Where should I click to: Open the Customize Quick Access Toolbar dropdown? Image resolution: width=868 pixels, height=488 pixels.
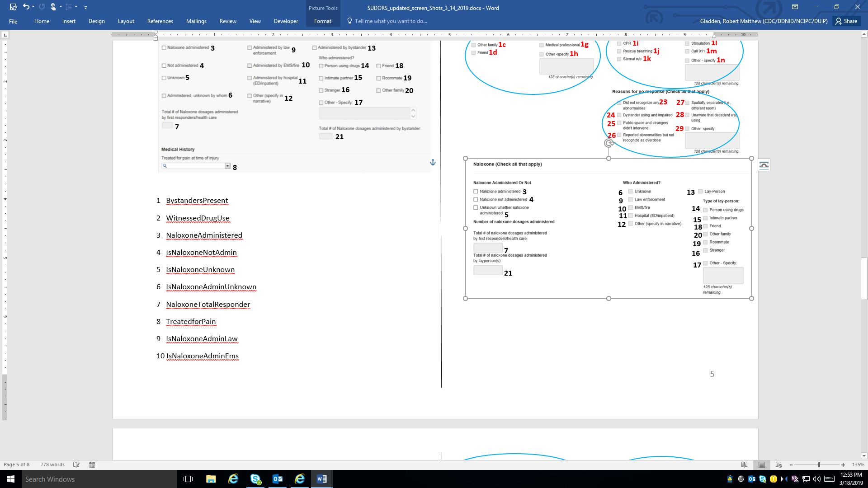[85, 7]
